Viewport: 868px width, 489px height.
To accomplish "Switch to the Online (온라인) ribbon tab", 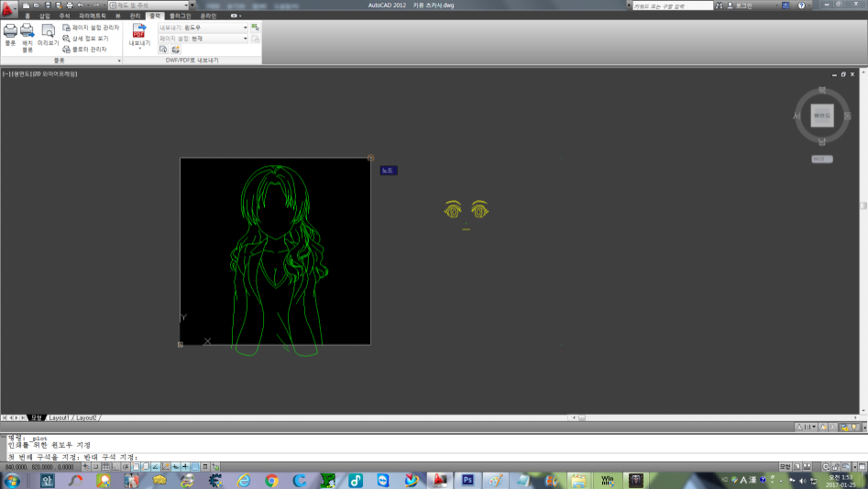I will [x=208, y=17].
